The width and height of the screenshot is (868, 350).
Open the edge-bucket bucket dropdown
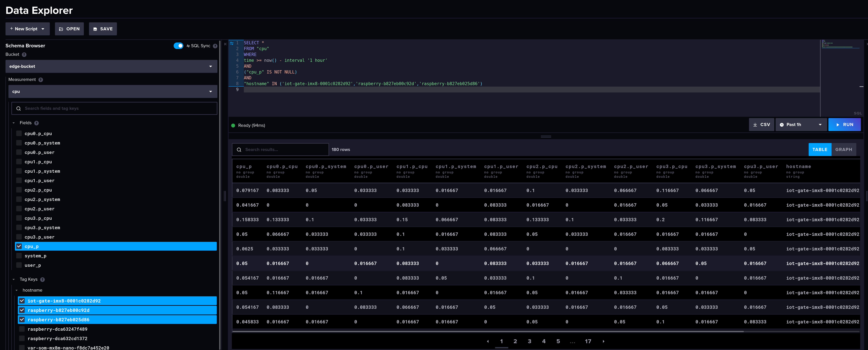[111, 66]
